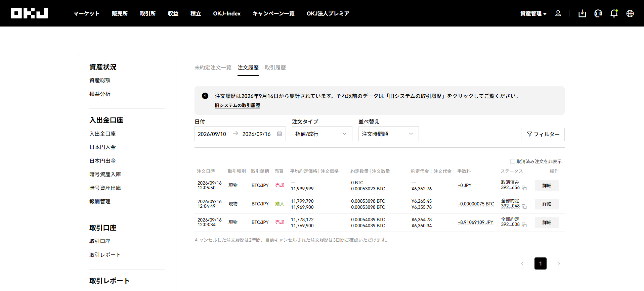This screenshot has width=644, height=291.
Task: Click the OKJ logo
Action: click(29, 13)
